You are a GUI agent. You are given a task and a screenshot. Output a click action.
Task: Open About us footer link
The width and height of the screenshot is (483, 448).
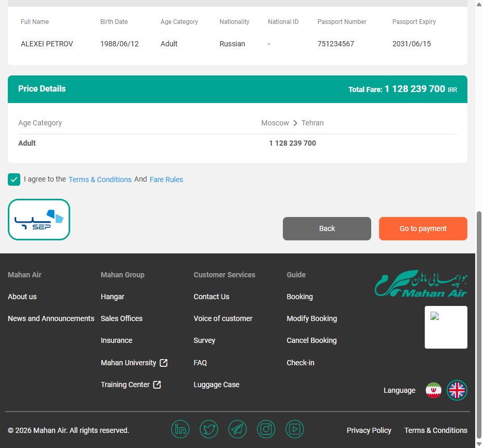[x=22, y=297]
